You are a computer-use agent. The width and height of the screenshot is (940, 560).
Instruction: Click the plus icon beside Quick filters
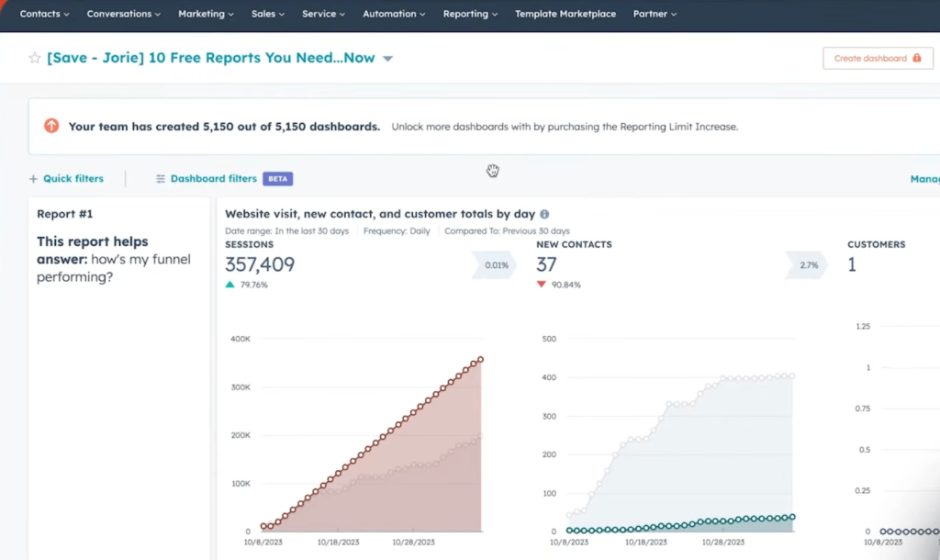[x=33, y=179]
